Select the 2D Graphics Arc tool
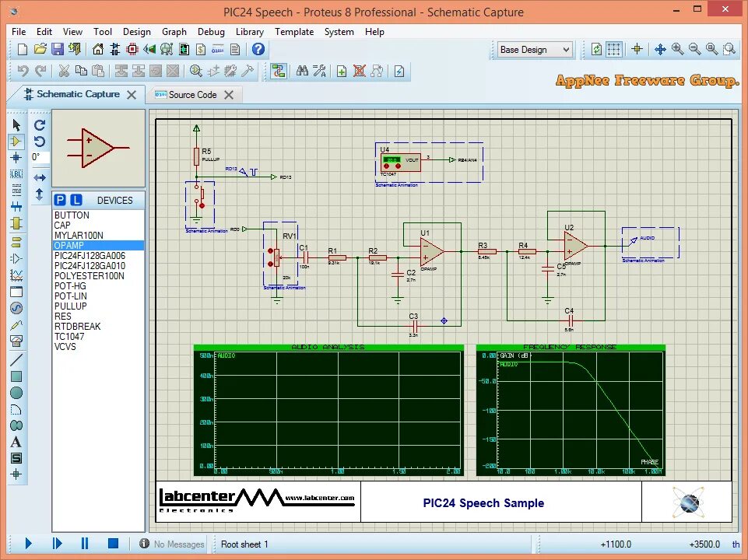This screenshot has width=748, height=560. [x=16, y=409]
